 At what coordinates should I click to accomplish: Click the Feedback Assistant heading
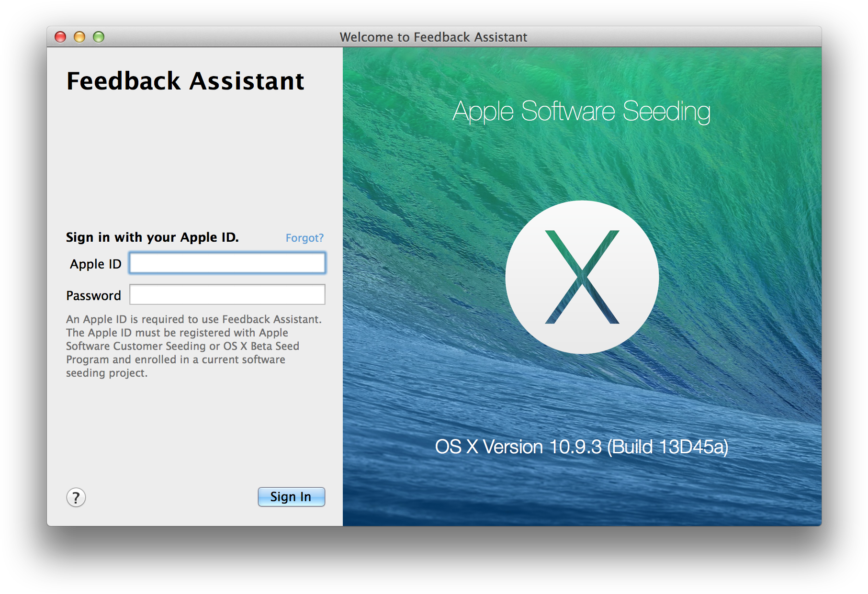[185, 81]
